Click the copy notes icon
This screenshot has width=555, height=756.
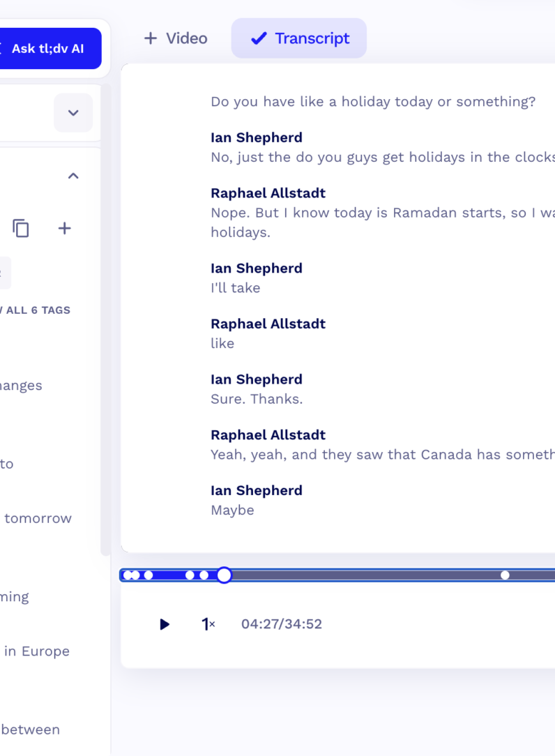tap(21, 228)
